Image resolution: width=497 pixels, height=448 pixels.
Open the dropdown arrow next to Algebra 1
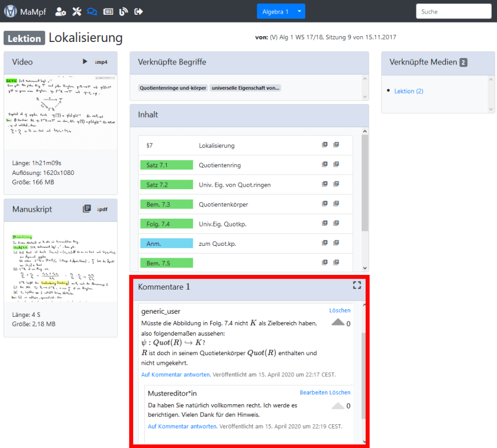(301, 12)
